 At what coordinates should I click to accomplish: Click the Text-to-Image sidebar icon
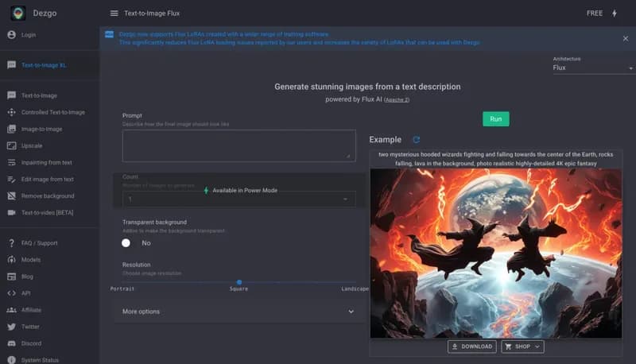[11, 95]
